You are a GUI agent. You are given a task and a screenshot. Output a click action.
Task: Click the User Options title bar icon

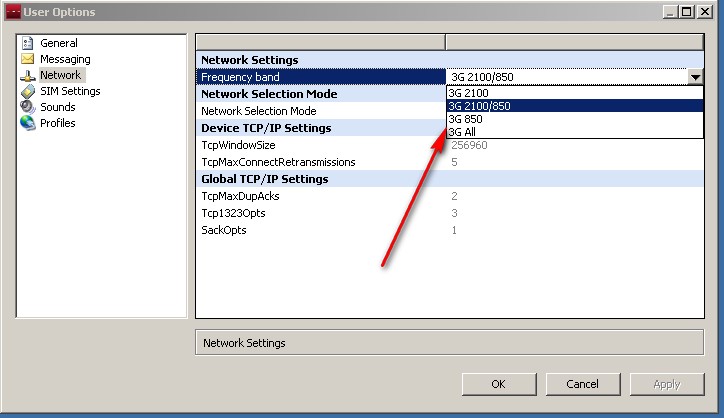[x=11, y=12]
